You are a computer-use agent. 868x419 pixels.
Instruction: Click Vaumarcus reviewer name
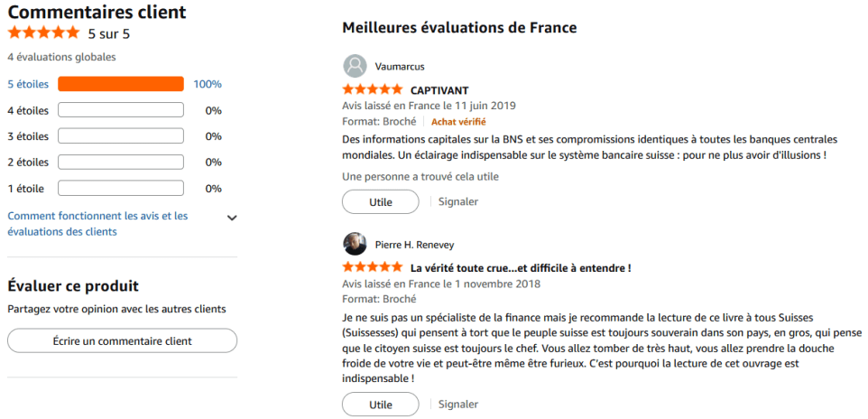click(399, 67)
